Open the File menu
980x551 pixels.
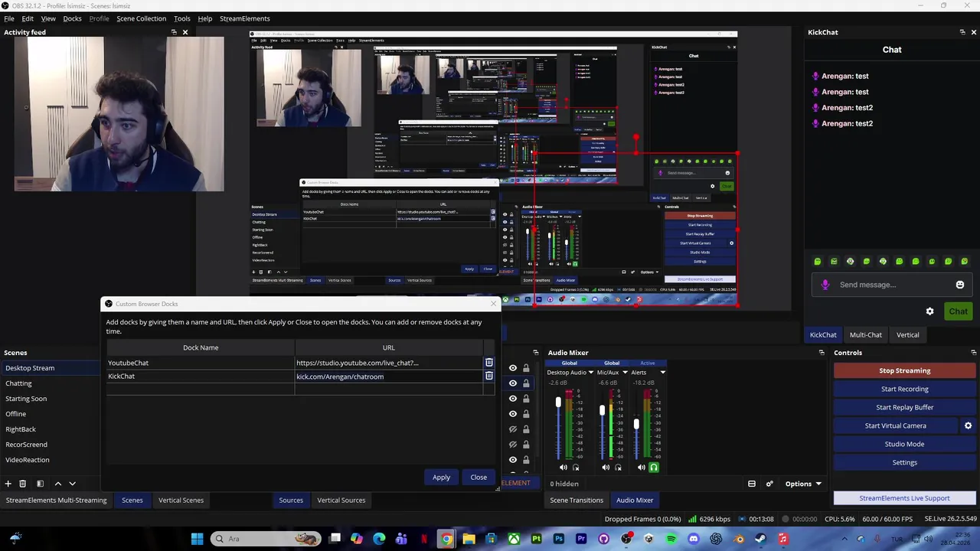click(x=9, y=18)
